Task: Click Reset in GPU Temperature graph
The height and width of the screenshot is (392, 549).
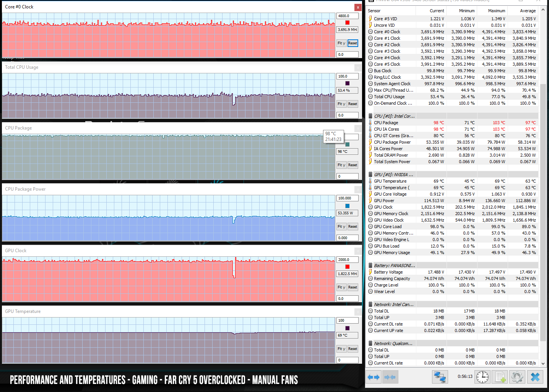Action: tap(353, 349)
